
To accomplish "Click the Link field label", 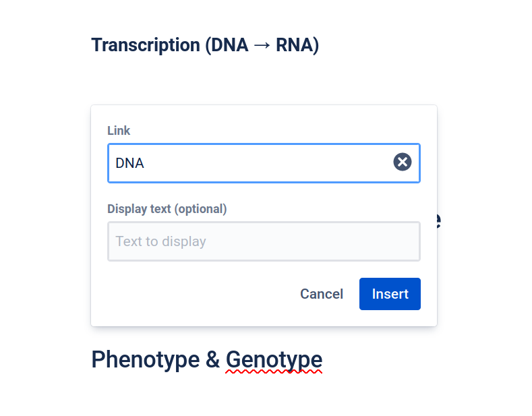I will [119, 131].
